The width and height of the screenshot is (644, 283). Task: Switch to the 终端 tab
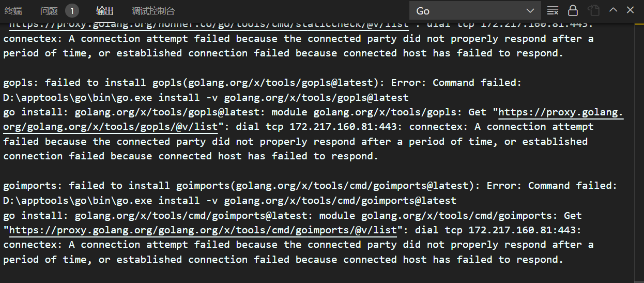point(13,10)
